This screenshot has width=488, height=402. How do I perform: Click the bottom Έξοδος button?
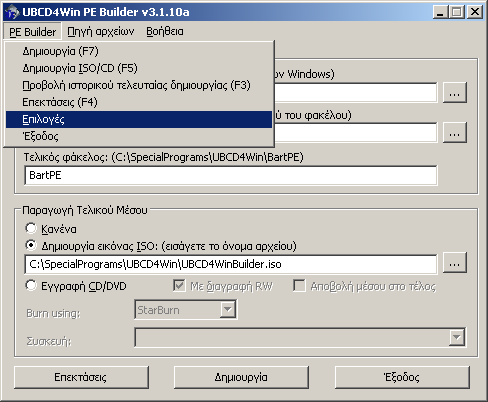point(402,377)
